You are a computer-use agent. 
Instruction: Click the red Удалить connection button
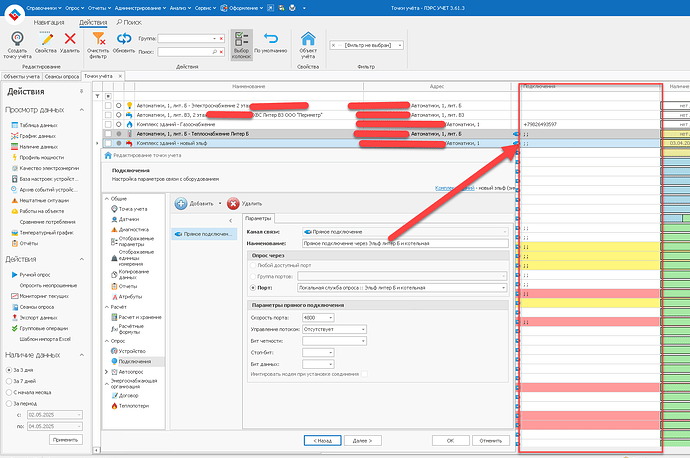click(x=245, y=203)
